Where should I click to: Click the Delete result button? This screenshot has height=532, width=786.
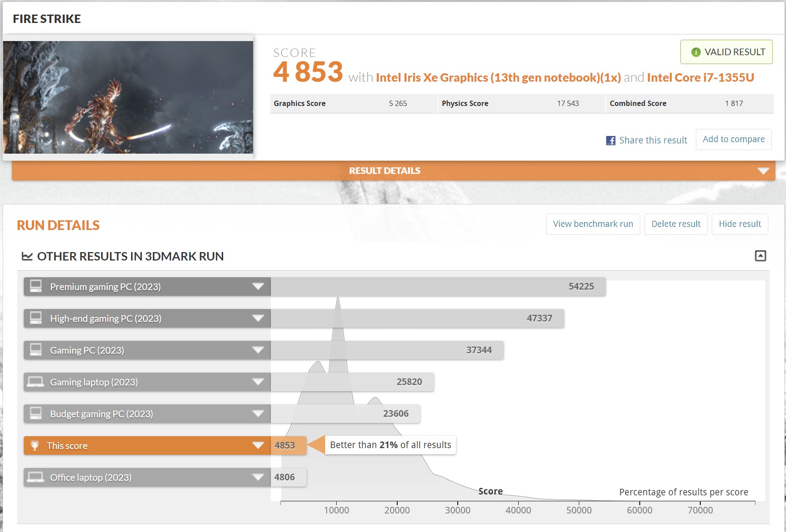[x=676, y=224]
